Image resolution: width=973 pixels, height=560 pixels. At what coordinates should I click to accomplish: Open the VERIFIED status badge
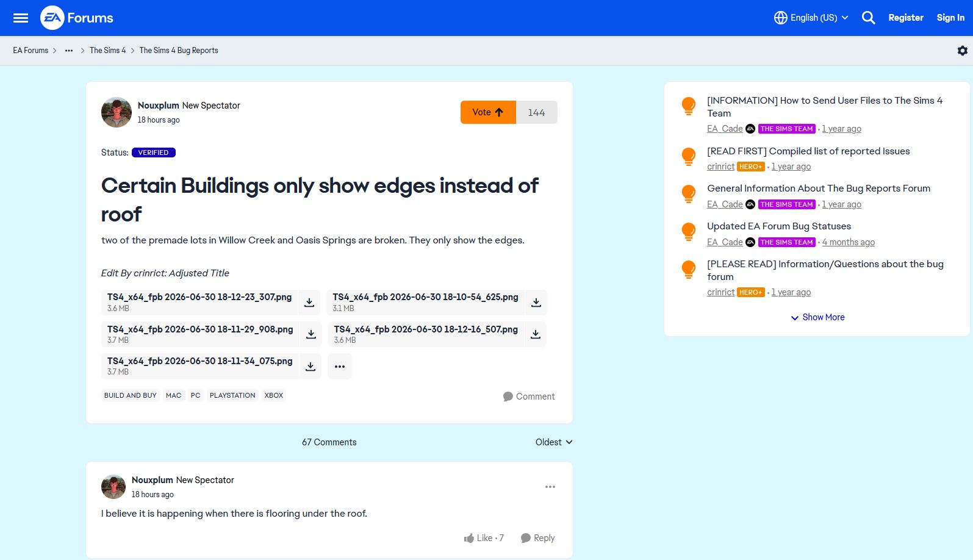pos(154,153)
